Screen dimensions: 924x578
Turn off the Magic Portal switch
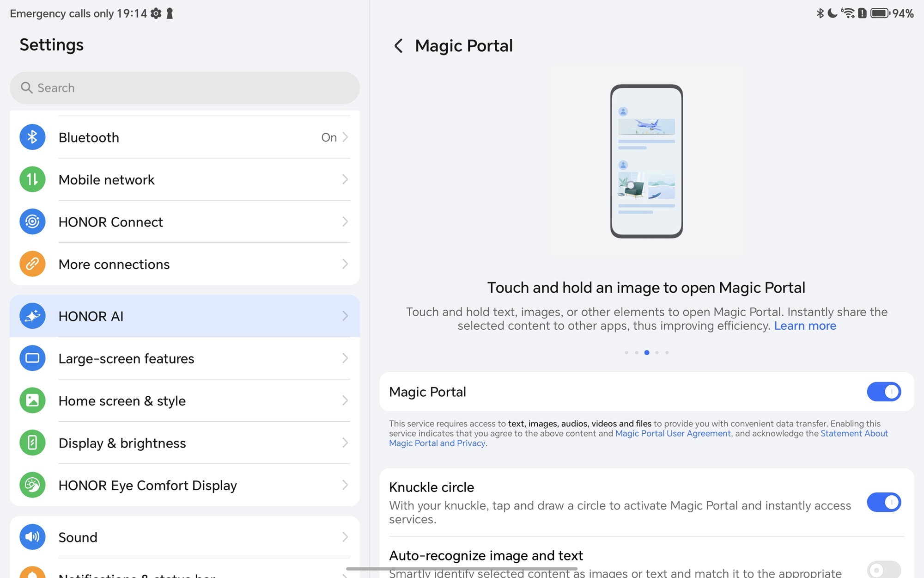pyautogui.click(x=883, y=392)
